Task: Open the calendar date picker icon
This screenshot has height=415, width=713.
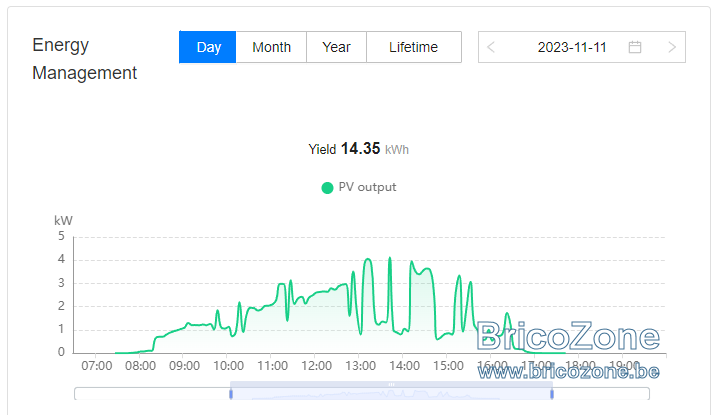Action: coord(635,47)
